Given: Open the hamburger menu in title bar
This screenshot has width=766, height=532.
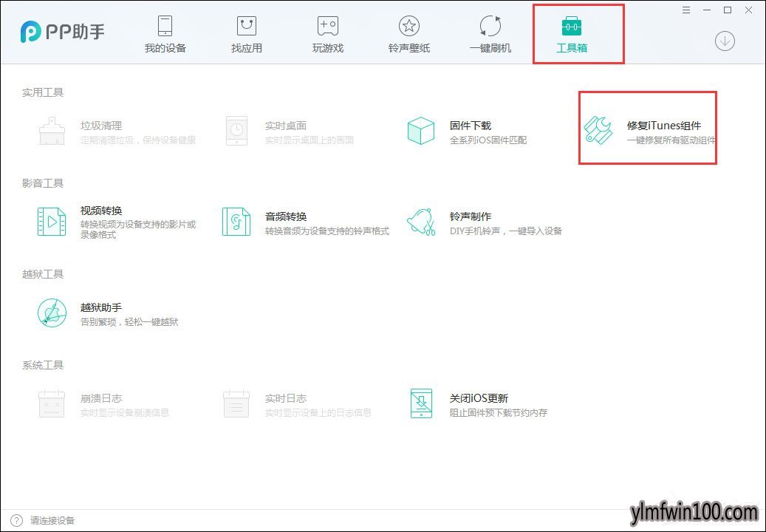Looking at the screenshot, I should point(686,10).
